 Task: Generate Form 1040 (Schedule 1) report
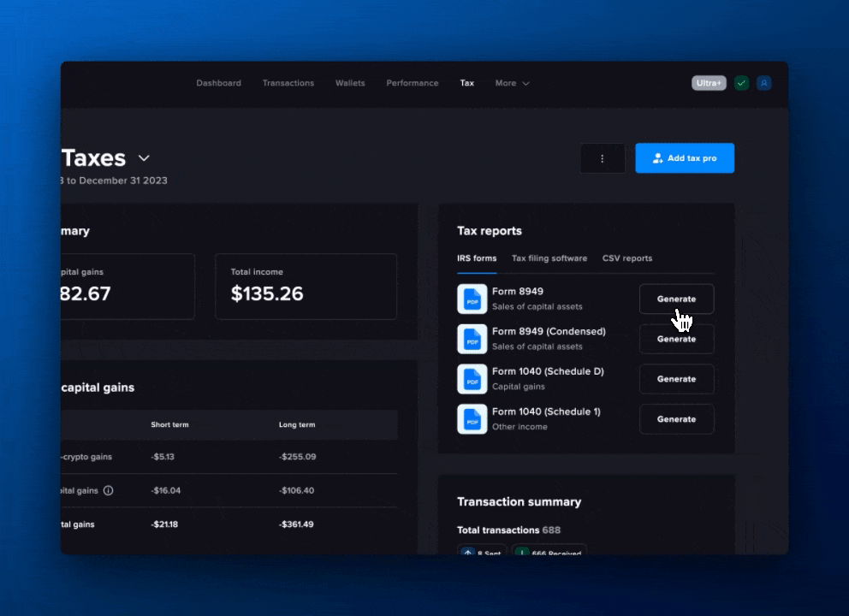point(676,419)
